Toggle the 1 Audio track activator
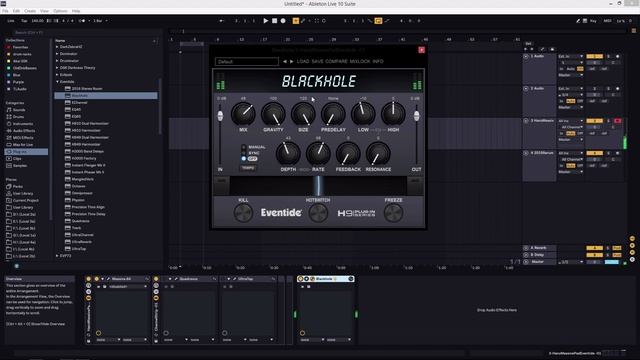 coord(594,56)
